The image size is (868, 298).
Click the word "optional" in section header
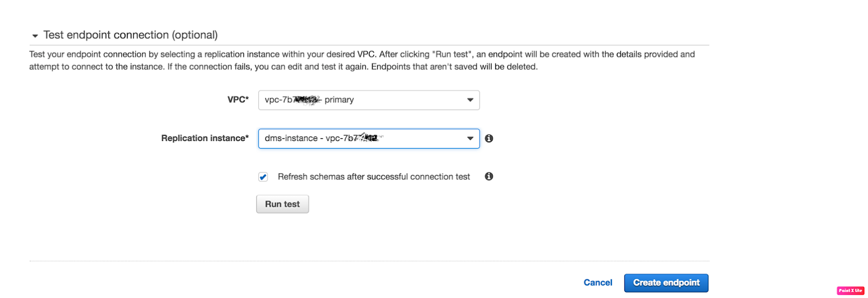click(195, 35)
